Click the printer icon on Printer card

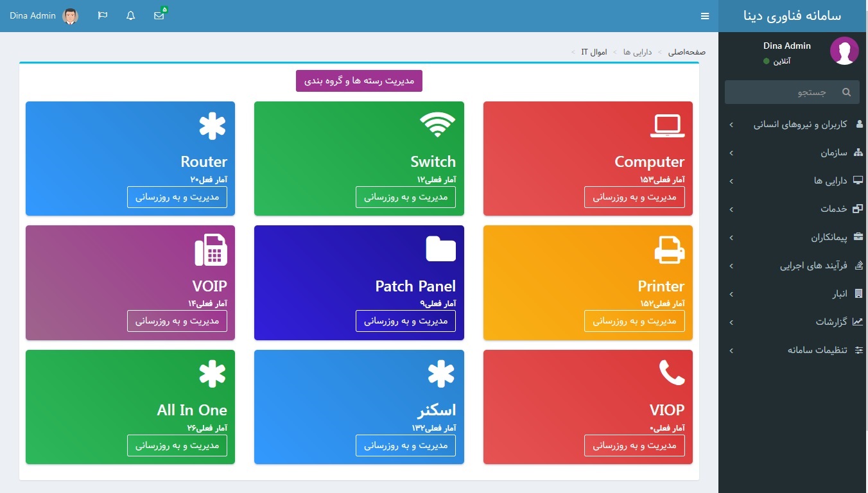click(x=669, y=250)
